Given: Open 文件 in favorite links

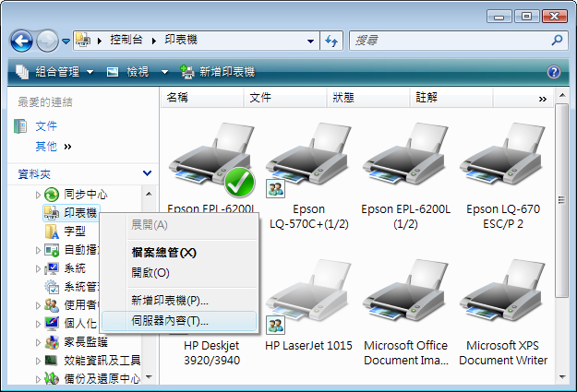Looking at the screenshot, I should (46, 126).
